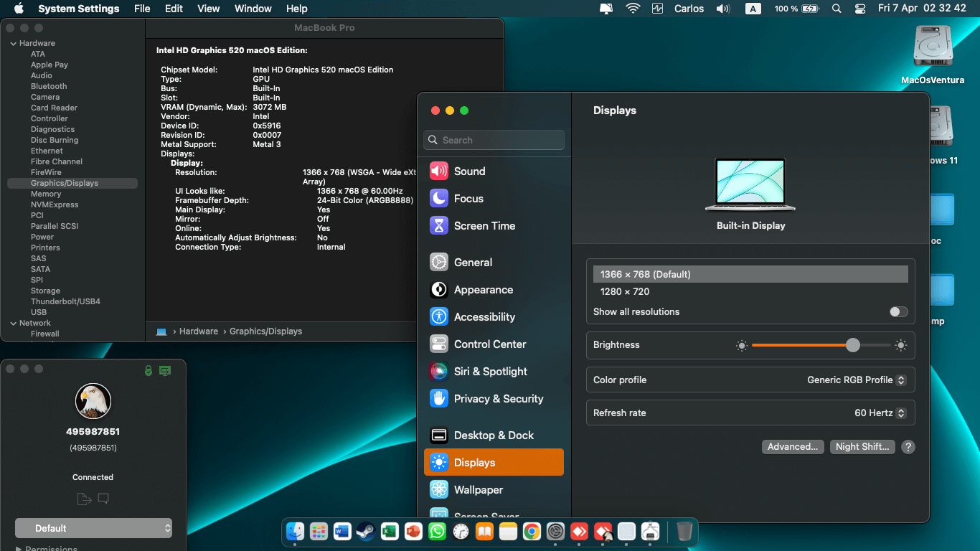This screenshot has width=980, height=551.
Task: Open Launchpad from the dock
Action: coord(319,532)
